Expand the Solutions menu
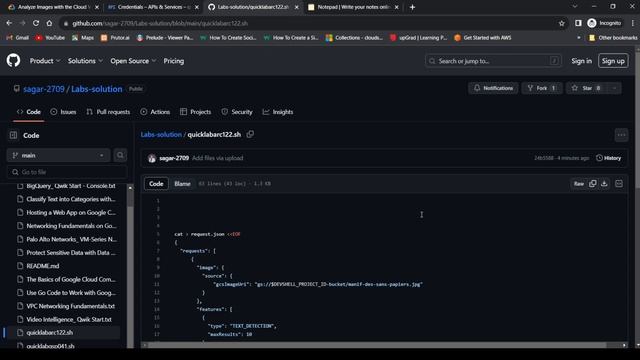640x360 pixels. (x=85, y=61)
